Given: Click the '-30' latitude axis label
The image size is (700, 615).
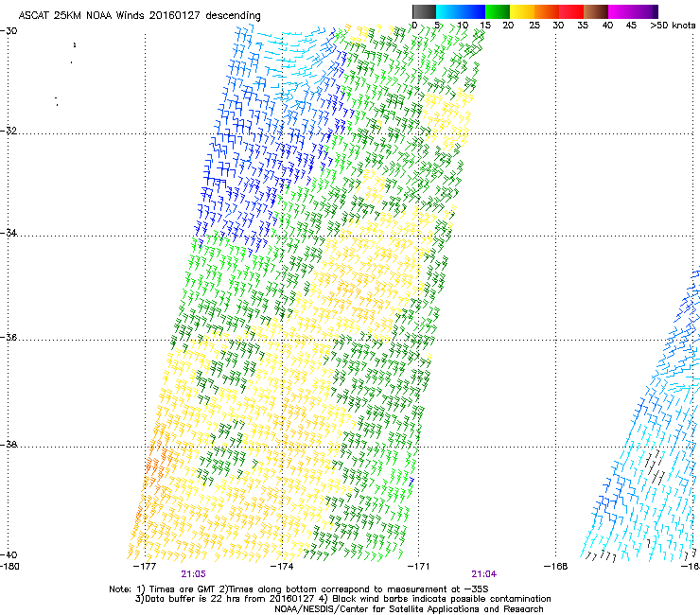Looking at the screenshot, I should click(9, 31).
